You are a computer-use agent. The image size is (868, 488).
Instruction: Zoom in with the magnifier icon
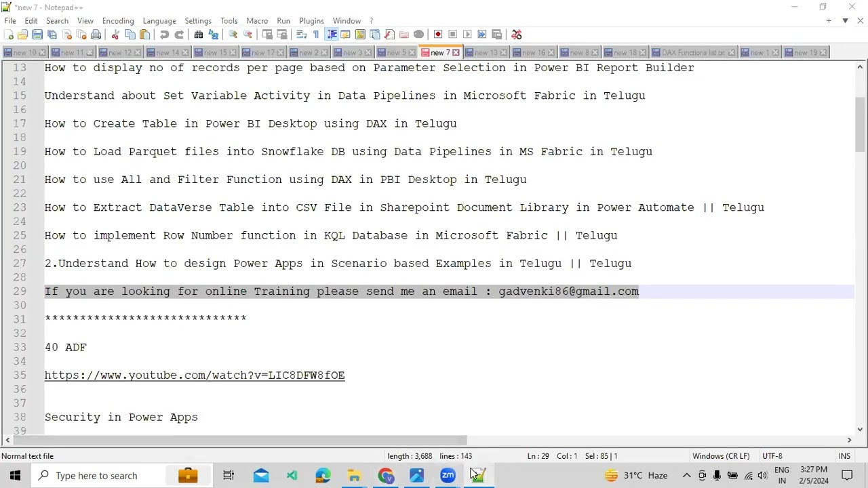pyautogui.click(x=233, y=35)
